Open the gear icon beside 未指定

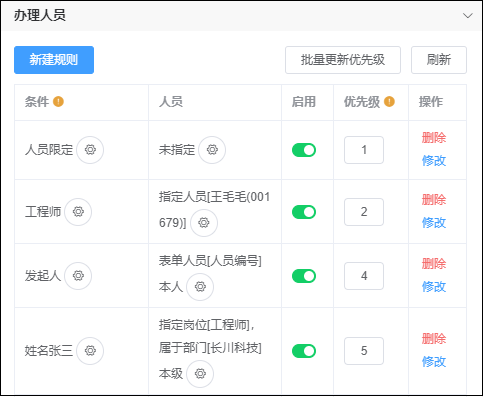(212, 150)
